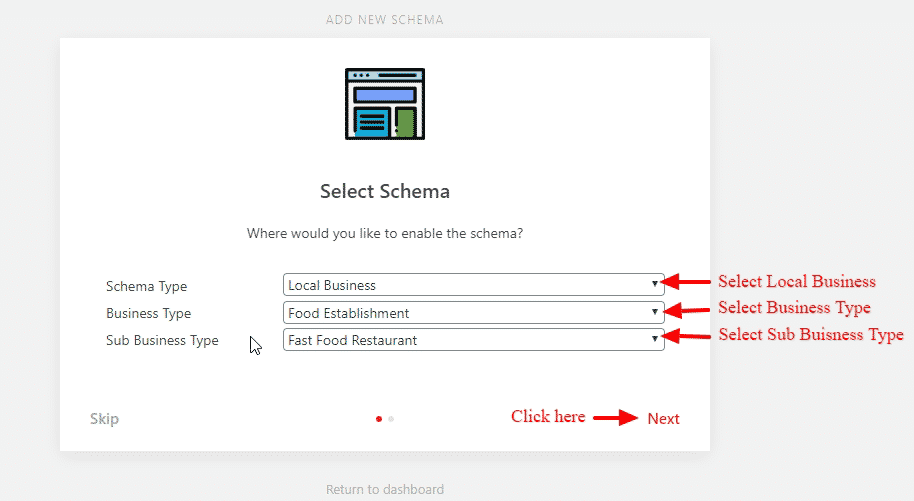The width and height of the screenshot is (914, 501).
Task: Click the red Click here annotation text
Action: 548,416
